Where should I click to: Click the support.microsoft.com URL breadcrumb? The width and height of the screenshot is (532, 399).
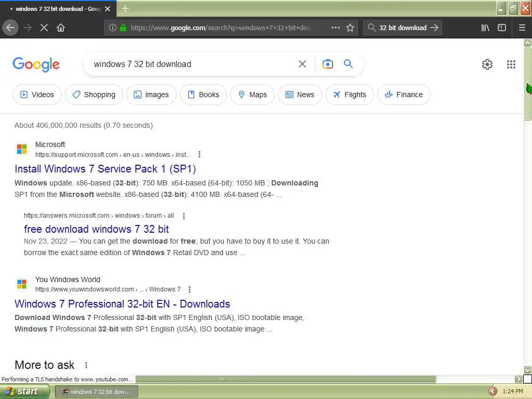click(113, 155)
